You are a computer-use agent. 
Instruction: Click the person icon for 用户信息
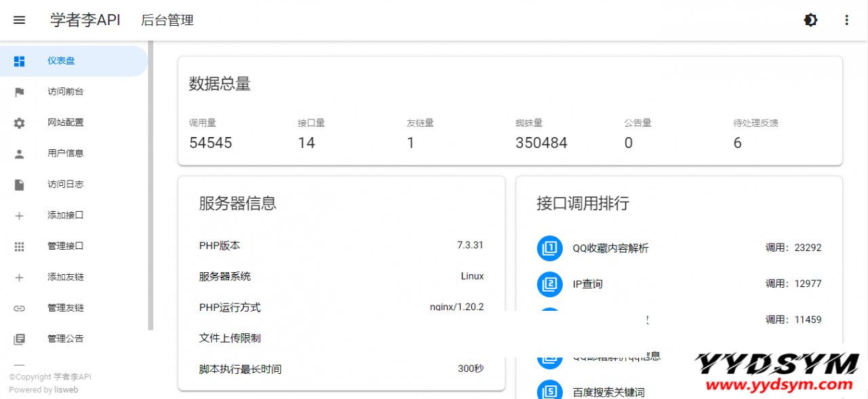[19, 154]
